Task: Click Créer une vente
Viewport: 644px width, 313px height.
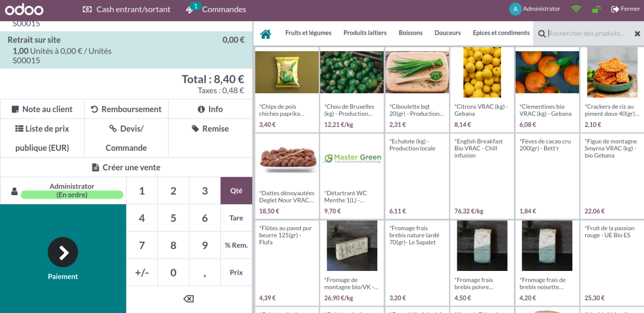Action: coord(126,167)
